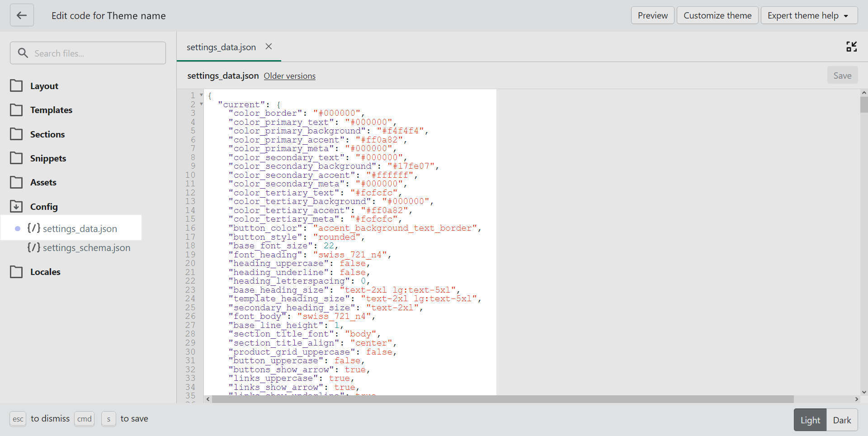Click the search magnifier icon
The image size is (868, 436).
pyautogui.click(x=23, y=53)
